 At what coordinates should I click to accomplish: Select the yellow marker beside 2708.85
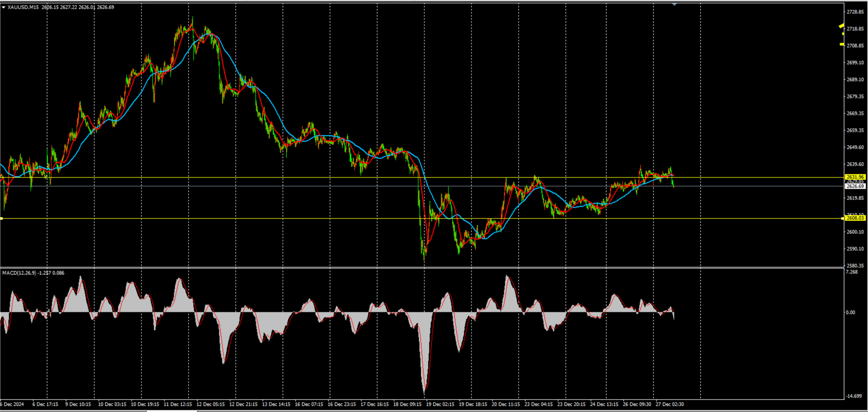[x=842, y=44]
